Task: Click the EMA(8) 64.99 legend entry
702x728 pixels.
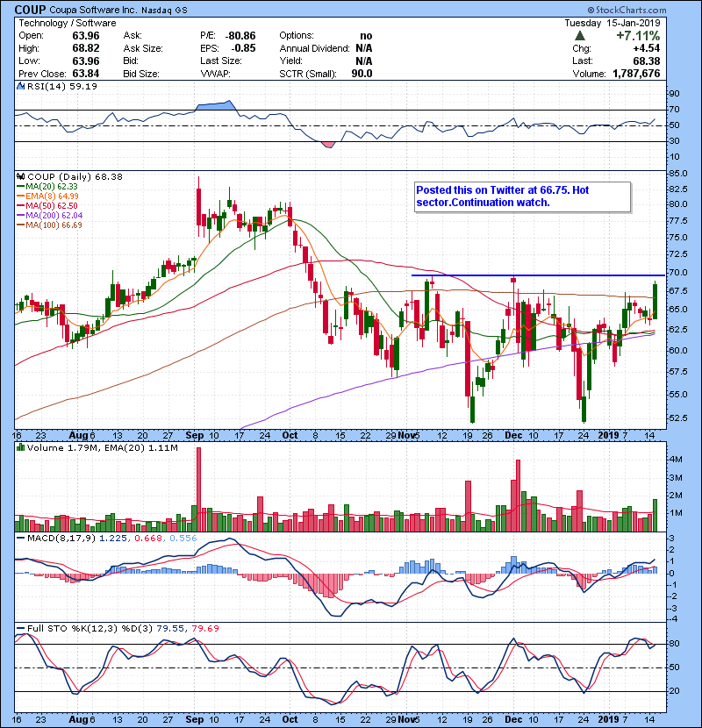Action: click(x=47, y=196)
